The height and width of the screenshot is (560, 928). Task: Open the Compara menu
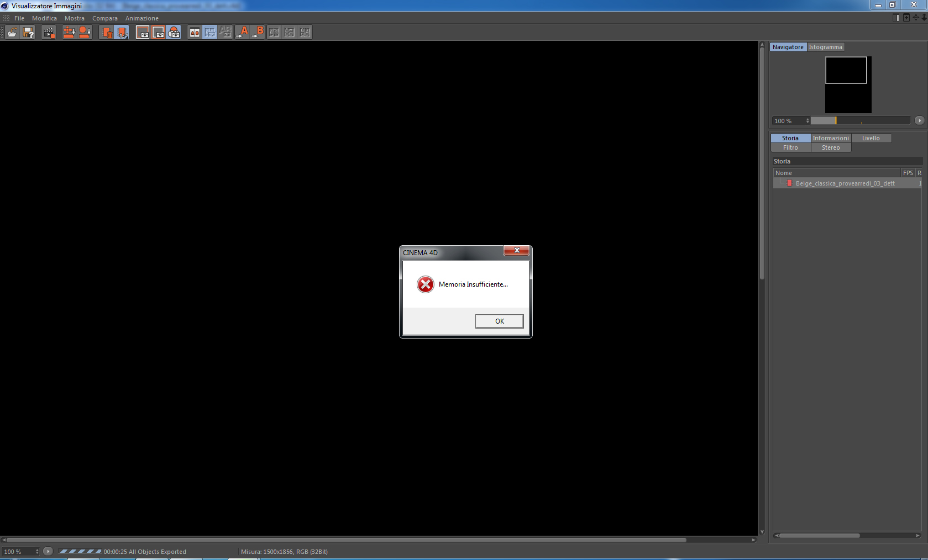coord(105,18)
